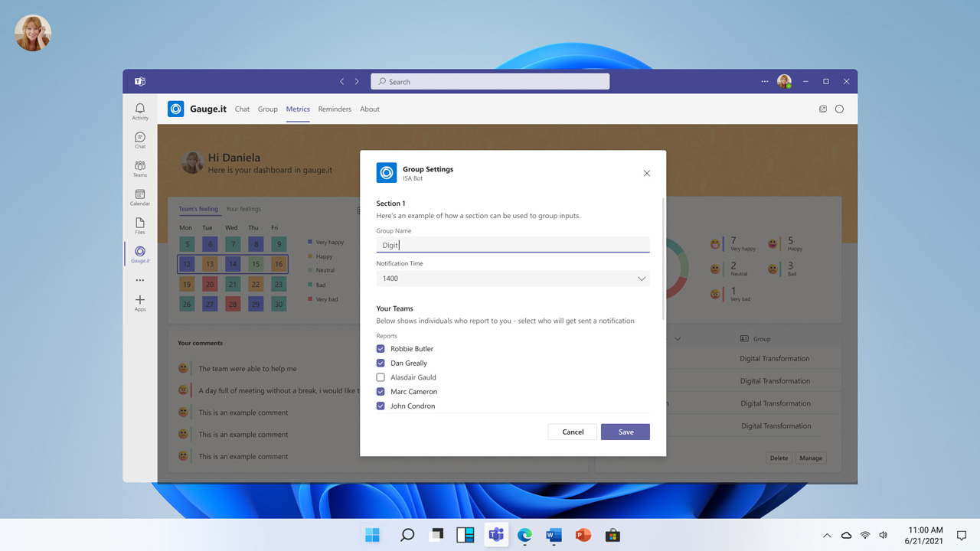Viewport: 980px width, 551px height.
Task: Go back with the navigation arrow
Action: (x=342, y=81)
